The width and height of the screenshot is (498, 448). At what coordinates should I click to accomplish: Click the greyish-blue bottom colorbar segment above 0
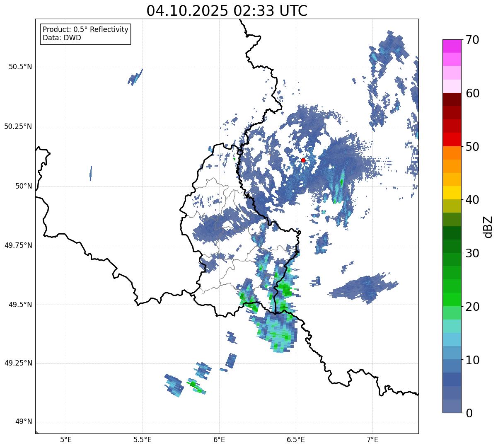pyautogui.click(x=452, y=406)
